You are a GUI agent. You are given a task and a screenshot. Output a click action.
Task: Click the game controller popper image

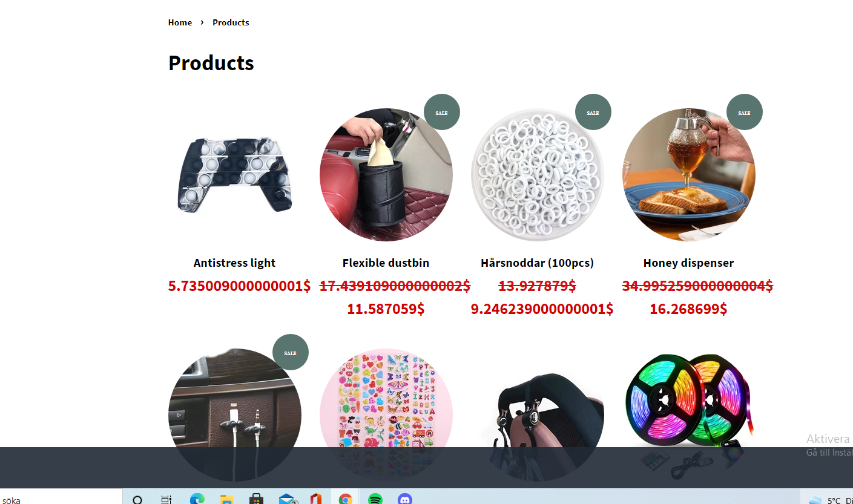click(x=235, y=175)
